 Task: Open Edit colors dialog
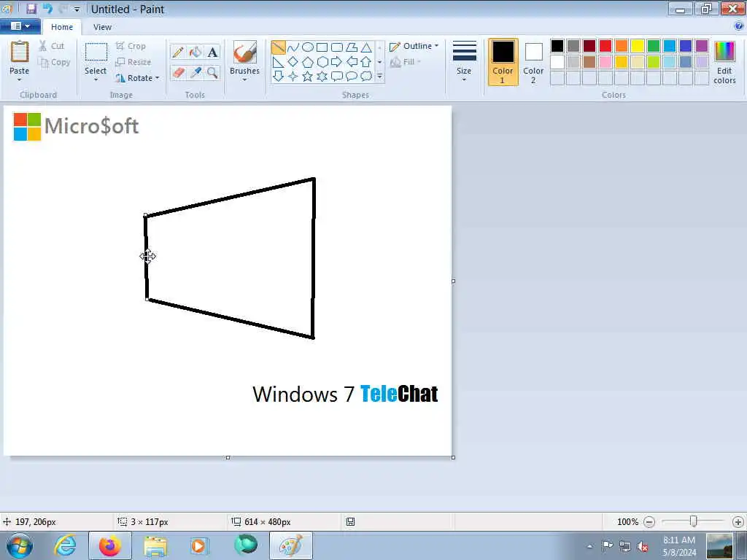tap(724, 63)
